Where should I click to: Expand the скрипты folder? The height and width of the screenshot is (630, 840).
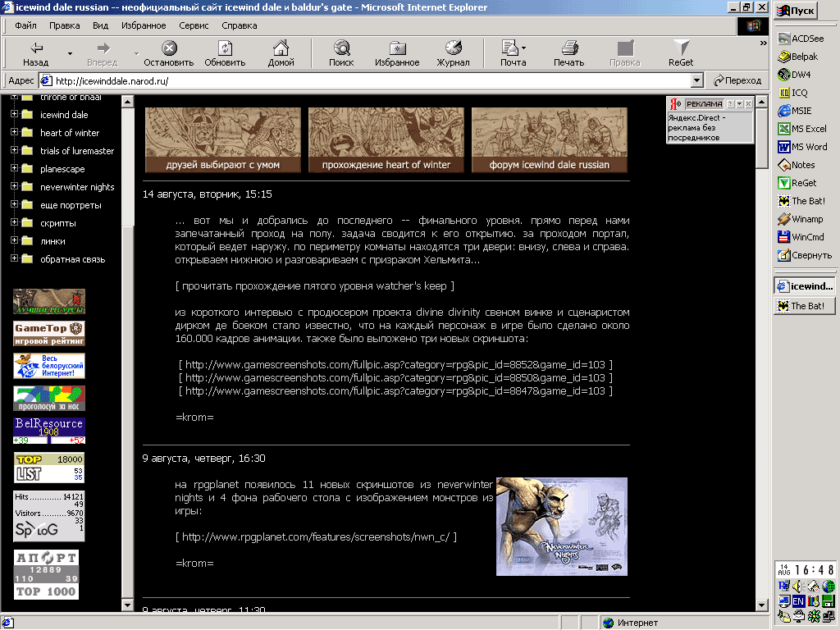[15, 223]
